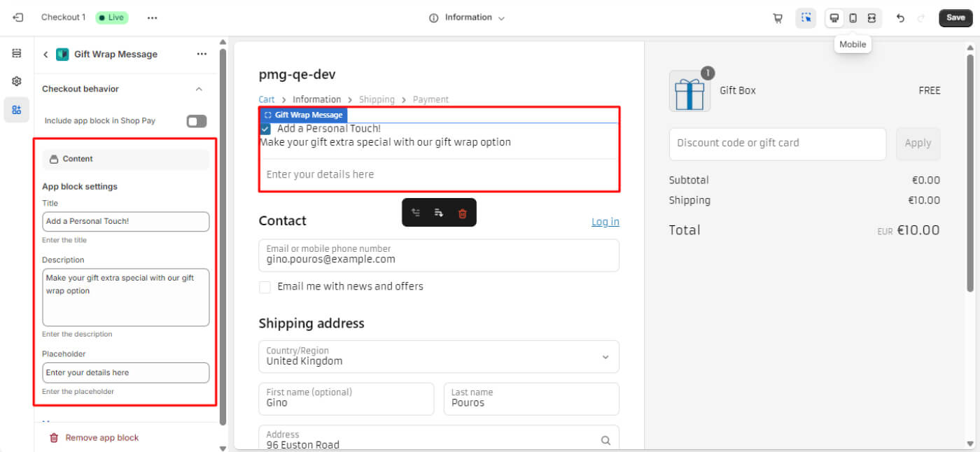Open the Apps sidebar icon
980x452 pixels.
pos(17,110)
